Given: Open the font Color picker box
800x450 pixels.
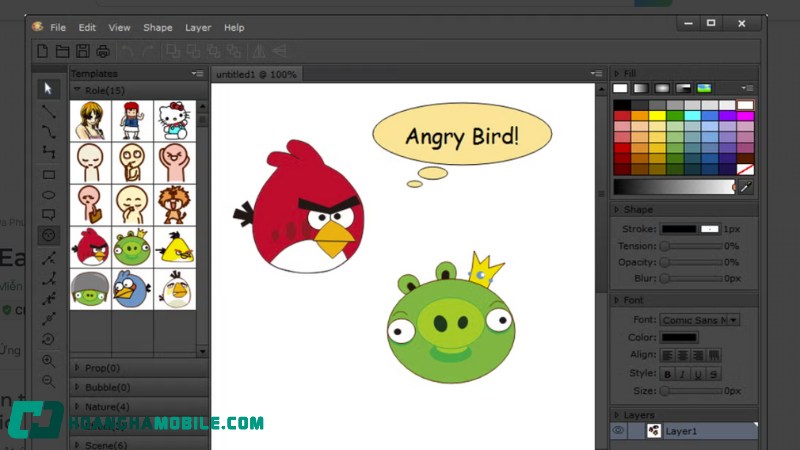Looking at the screenshot, I should 679,338.
